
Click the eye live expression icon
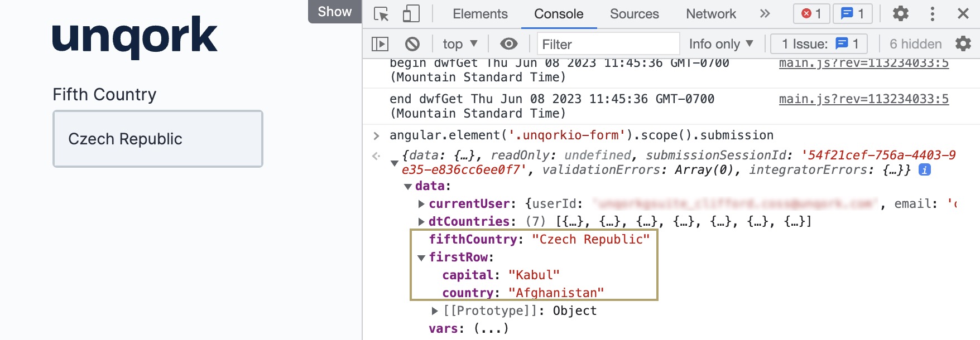[508, 43]
